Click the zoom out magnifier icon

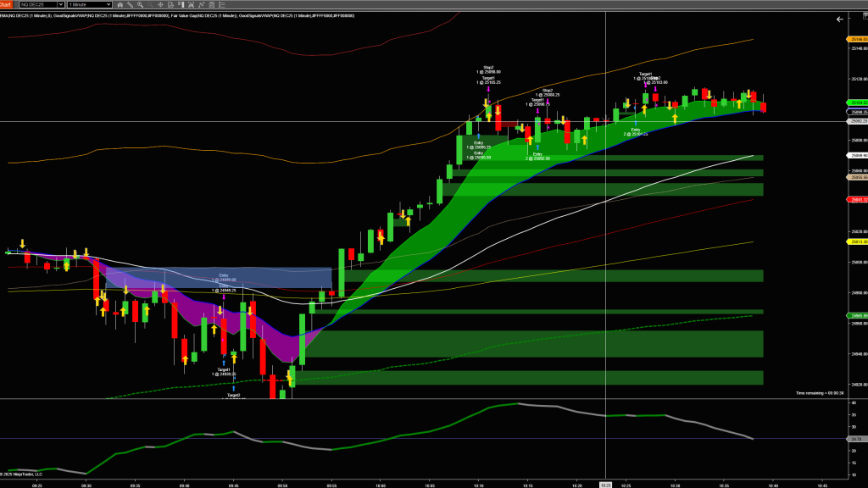point(150,4)
